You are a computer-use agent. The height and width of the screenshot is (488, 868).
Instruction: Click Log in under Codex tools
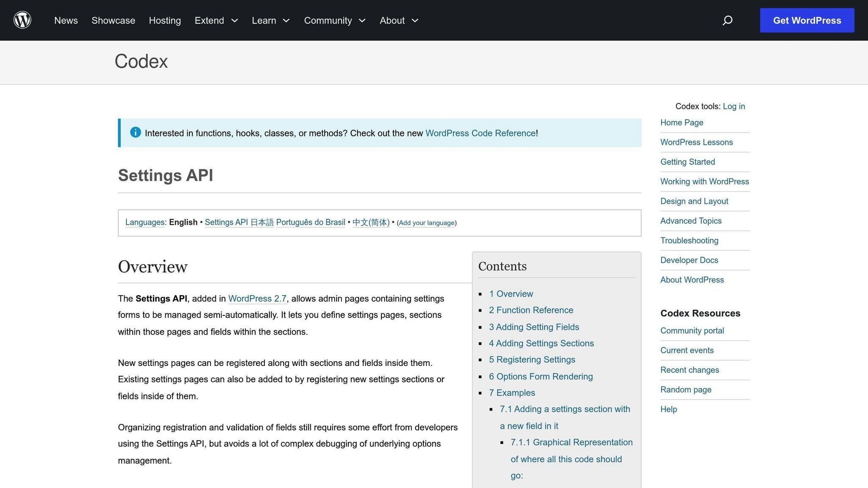click(x=734, y=106)
